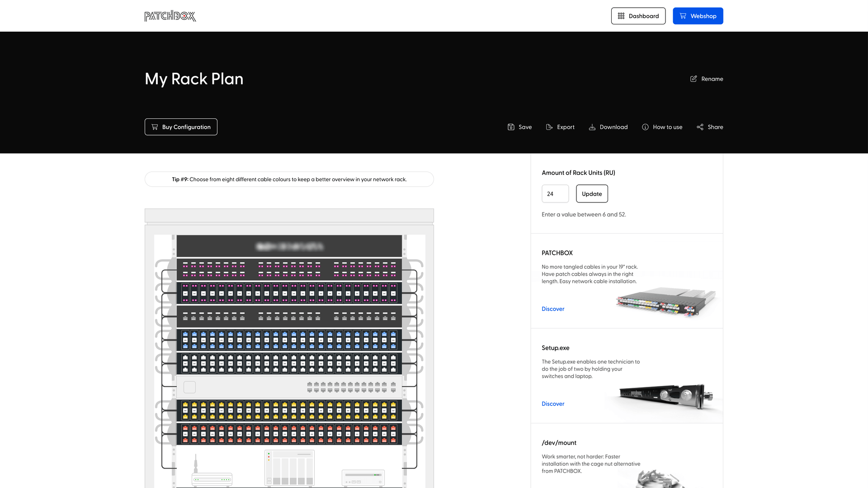Click the Export icon
The width and height of the screenshot is (868, 488).
tap(548, 127)
